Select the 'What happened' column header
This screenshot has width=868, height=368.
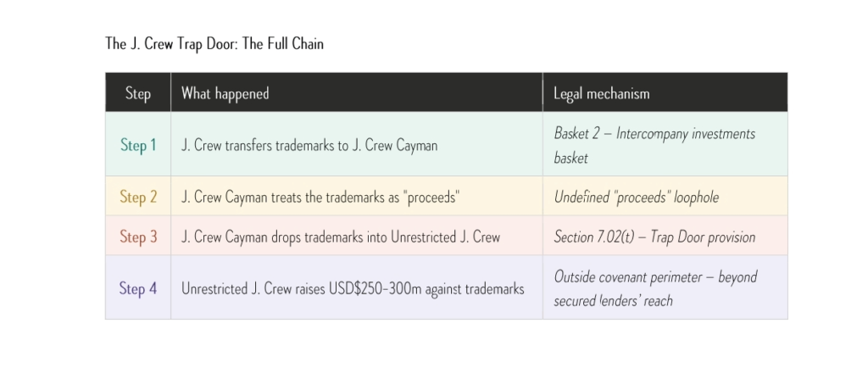(x=225, y=93)
